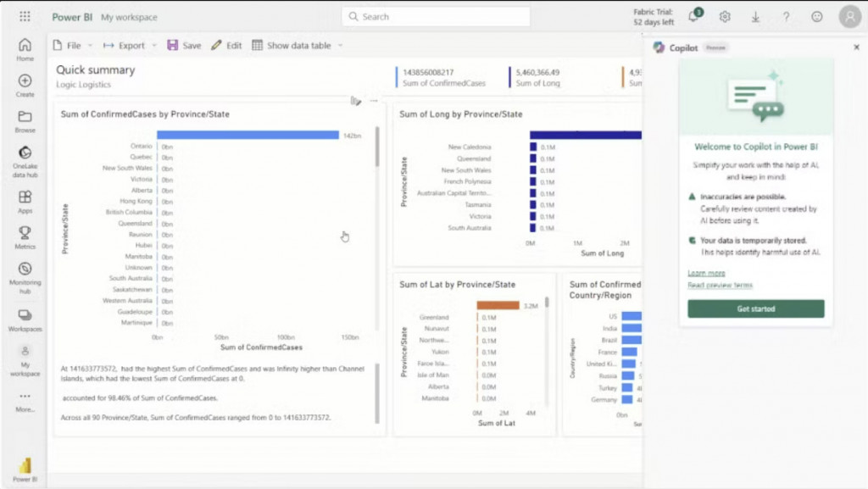The width and height of the screenshot is (868, 489).
Task: Click the Quick summary title
Action: tap(95, 70)
